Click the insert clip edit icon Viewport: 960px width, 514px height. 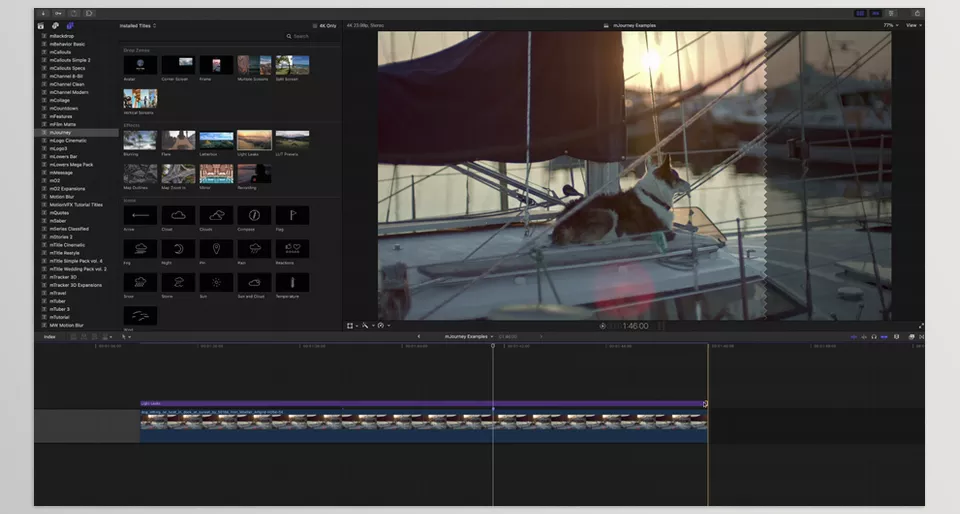click(x=84, y=337)
